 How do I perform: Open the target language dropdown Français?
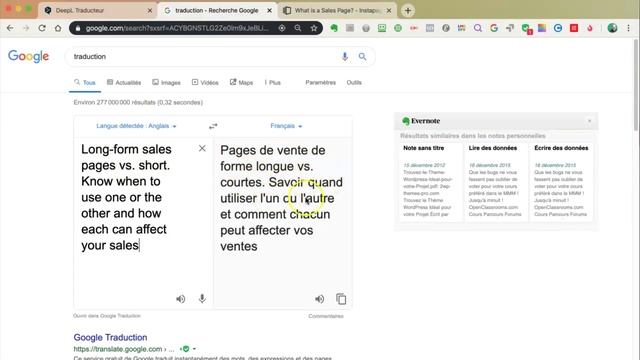click(286, 126)
